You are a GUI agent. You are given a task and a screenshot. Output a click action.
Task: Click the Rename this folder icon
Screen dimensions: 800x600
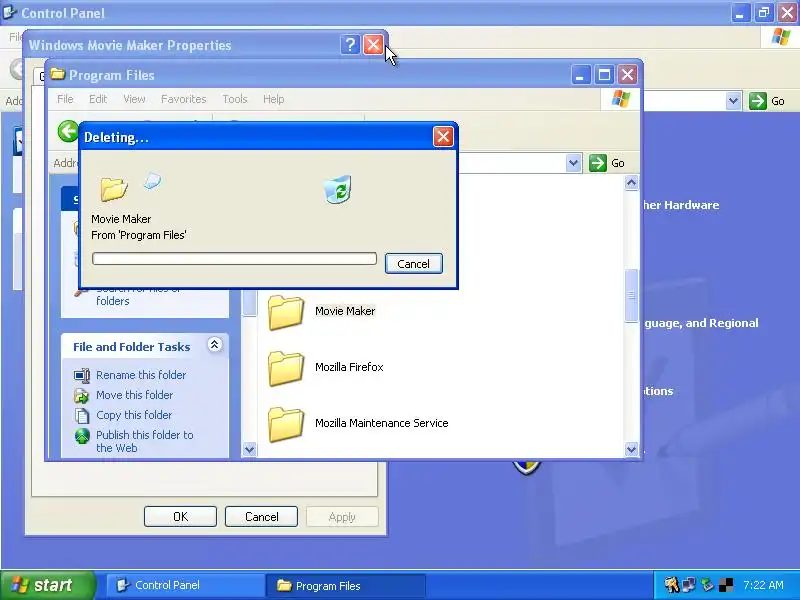coord(82,376)
